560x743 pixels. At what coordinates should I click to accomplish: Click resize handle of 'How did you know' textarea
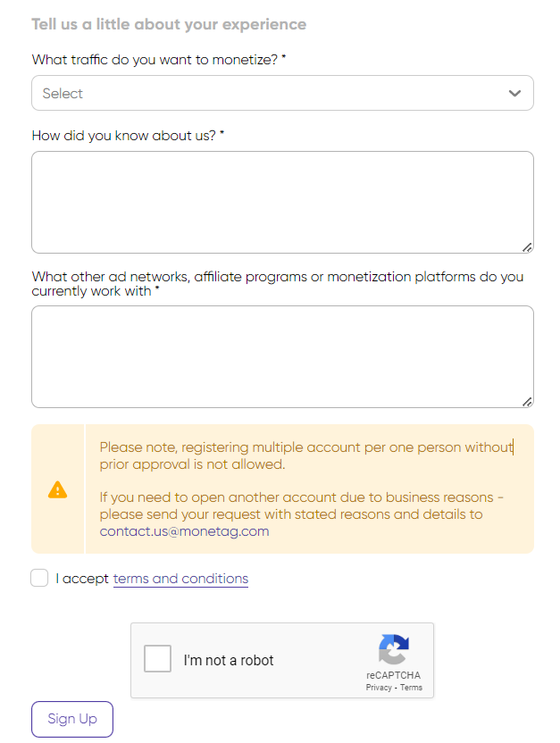[x=527, y=247]
